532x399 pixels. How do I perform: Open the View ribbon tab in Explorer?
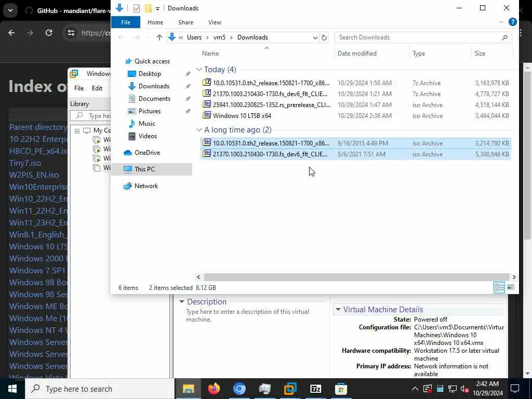pos(215,22)
